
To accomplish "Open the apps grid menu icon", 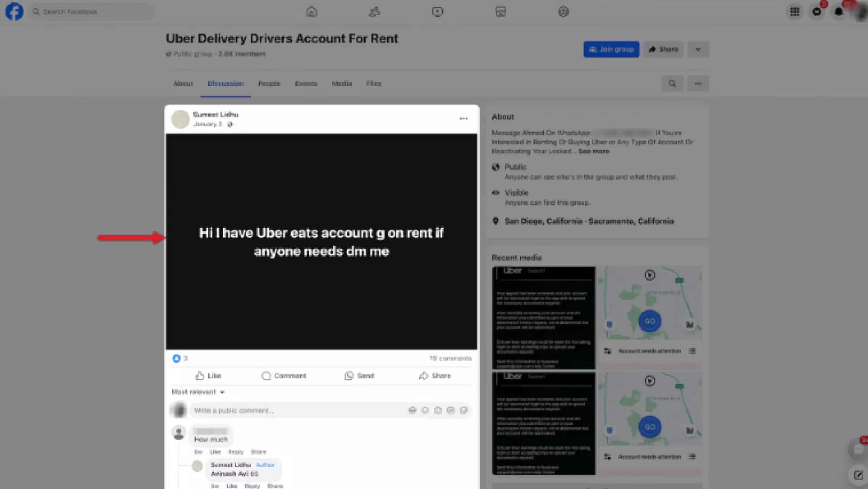I will pyautogui.click(x=795, y=12).
